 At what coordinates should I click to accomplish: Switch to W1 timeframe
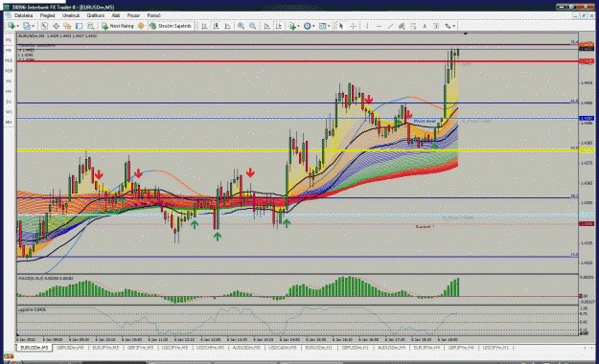point(9,112)
